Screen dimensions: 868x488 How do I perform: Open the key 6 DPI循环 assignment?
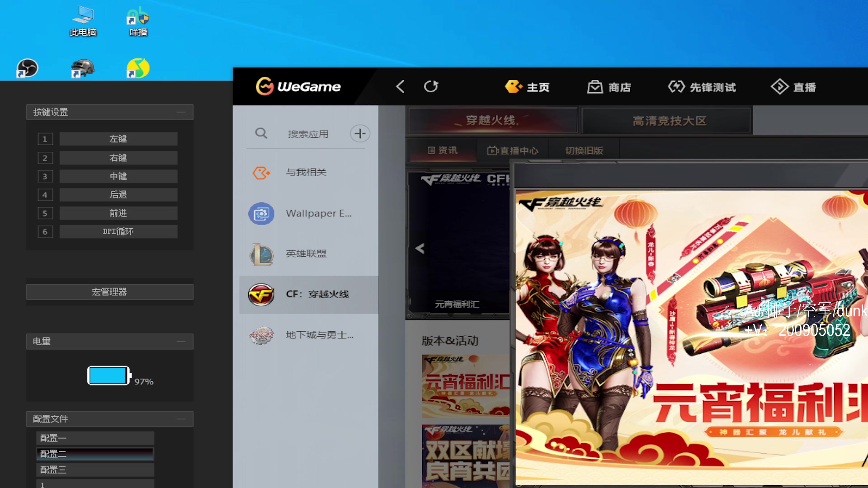118,231
